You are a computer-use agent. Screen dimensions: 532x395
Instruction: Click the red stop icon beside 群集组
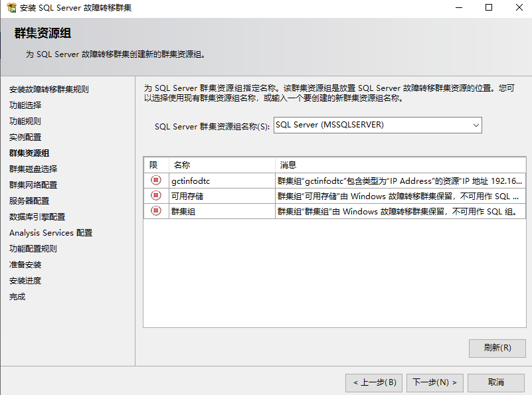click(x=155, y=211)
